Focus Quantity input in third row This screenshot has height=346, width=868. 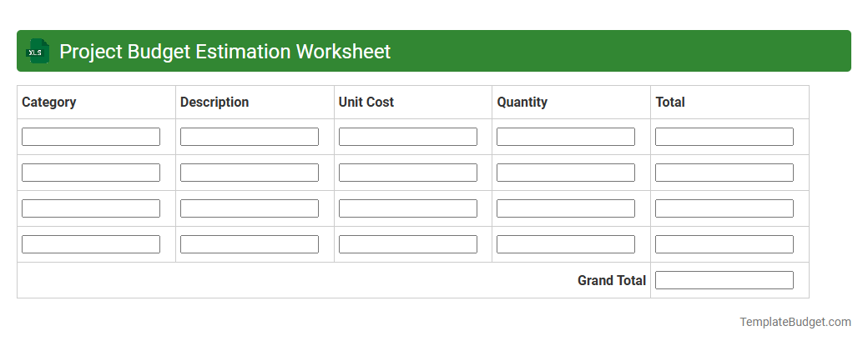pos(566,208)
